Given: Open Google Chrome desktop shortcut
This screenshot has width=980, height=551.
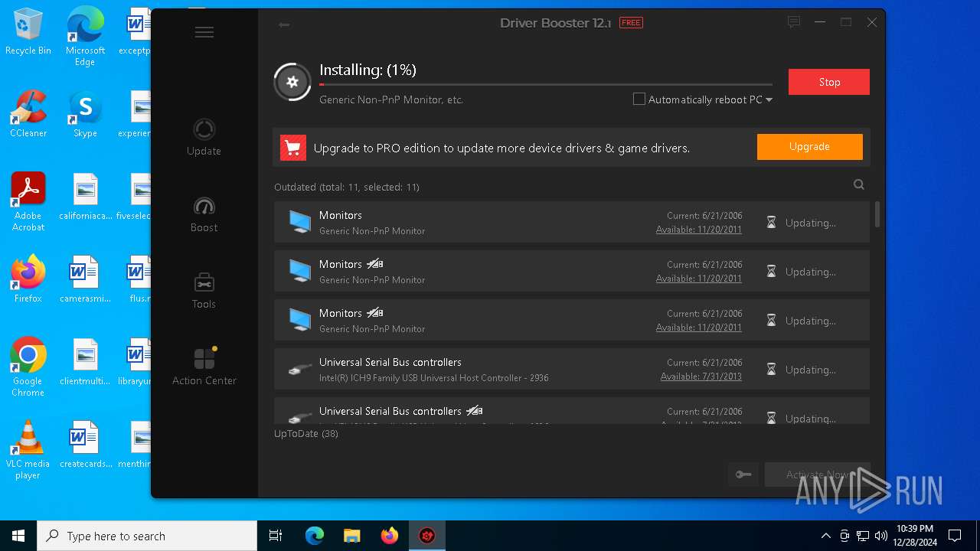Looking at the screenshot, I should (28, 367).
